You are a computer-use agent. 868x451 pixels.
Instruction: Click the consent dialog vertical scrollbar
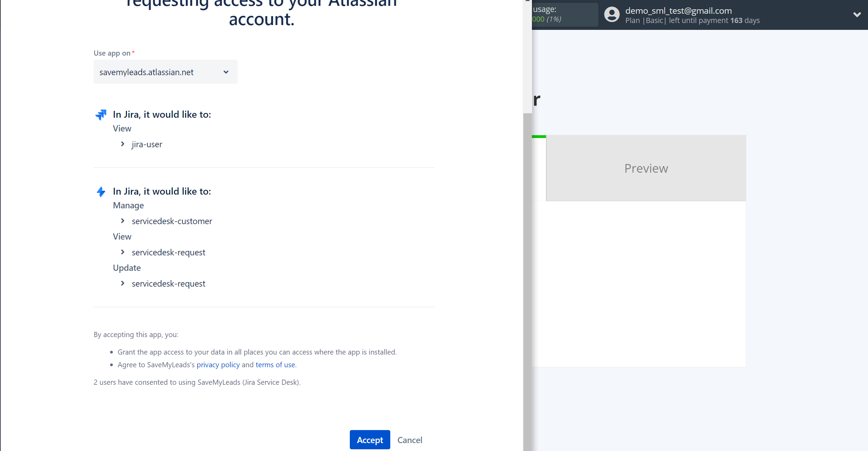click(x=527, y=281)
